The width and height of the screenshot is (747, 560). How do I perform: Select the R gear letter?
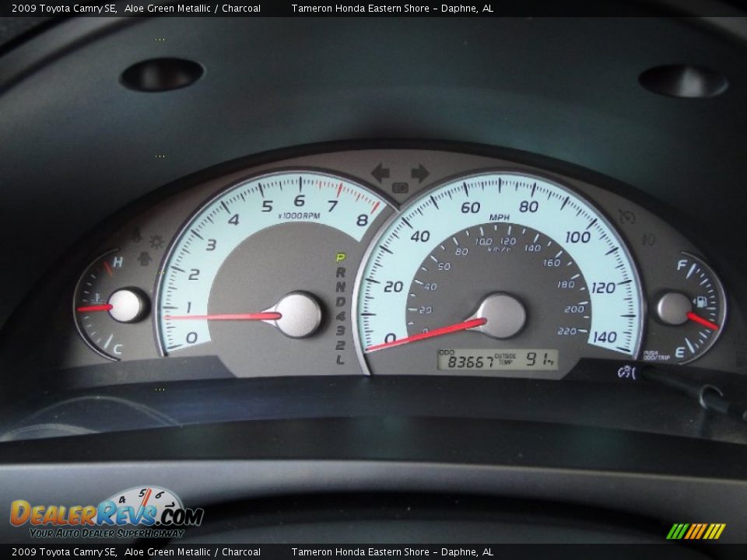(340, 272)
